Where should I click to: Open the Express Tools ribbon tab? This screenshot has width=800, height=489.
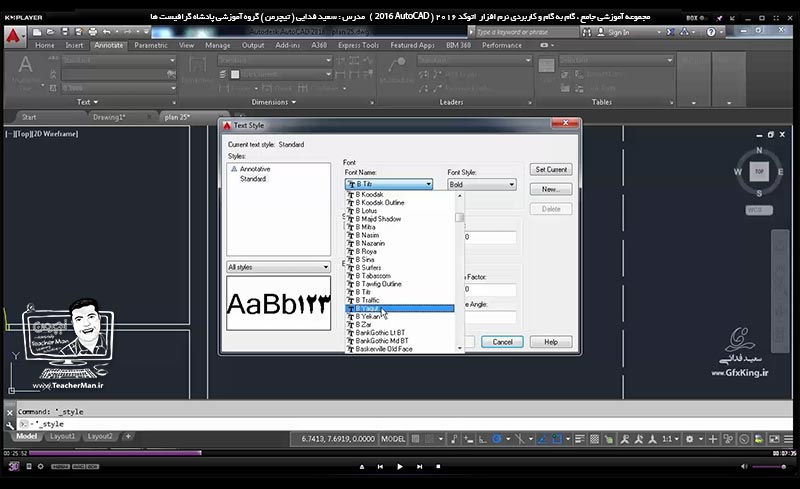(x=358, y=45)
